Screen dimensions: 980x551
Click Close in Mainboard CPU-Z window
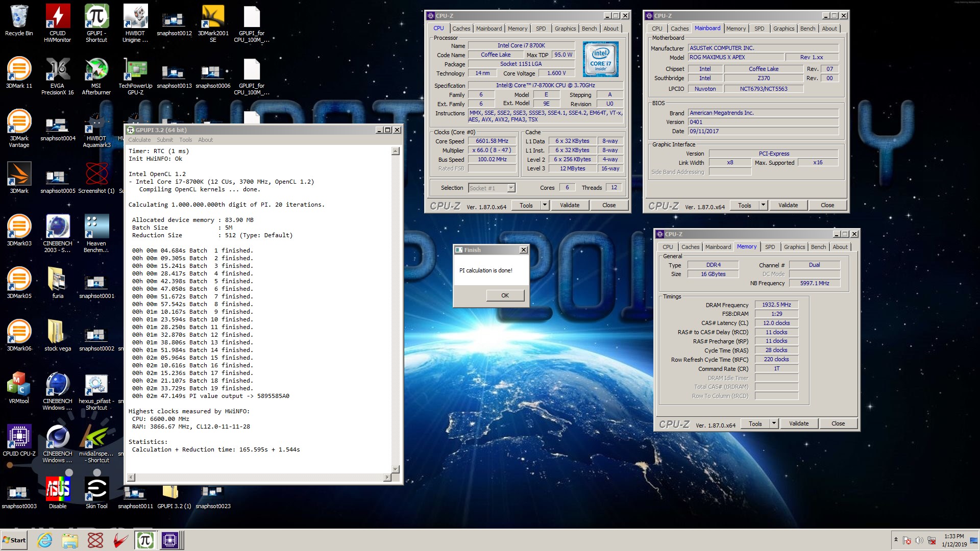(x=827, y=205)
